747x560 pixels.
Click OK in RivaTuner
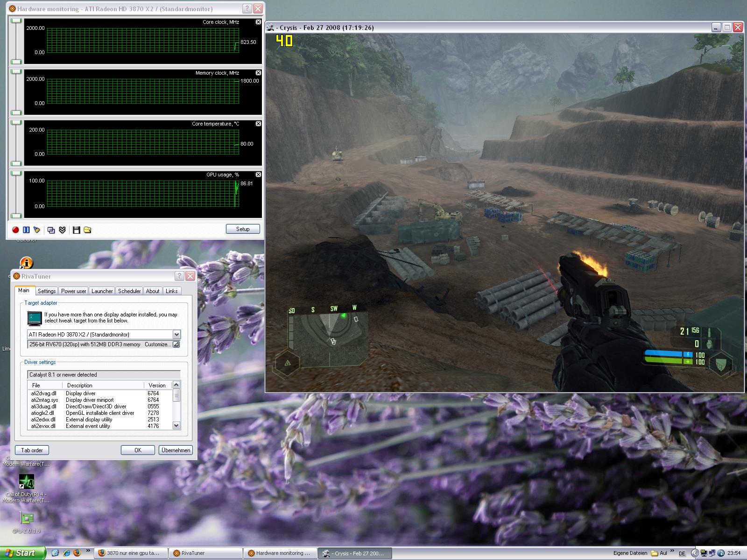point(138,450)
